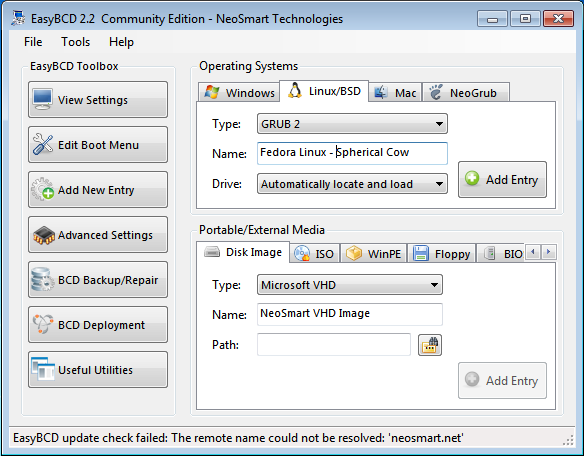The height and width of the screenshot is (456, 584).
Task: Click the Fedora Linux name field
Action: click(352, 153)
